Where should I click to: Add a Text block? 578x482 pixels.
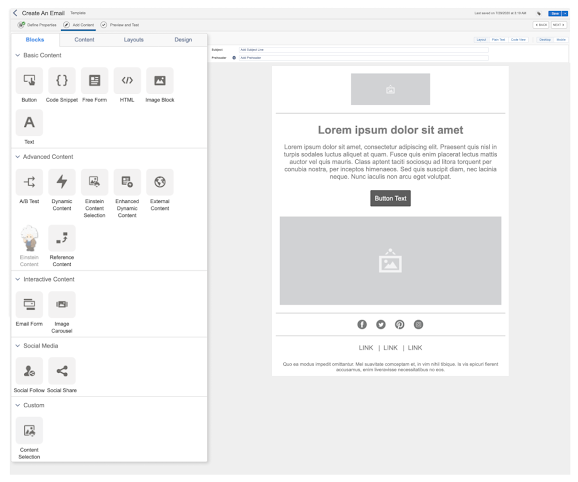(29, 122)
